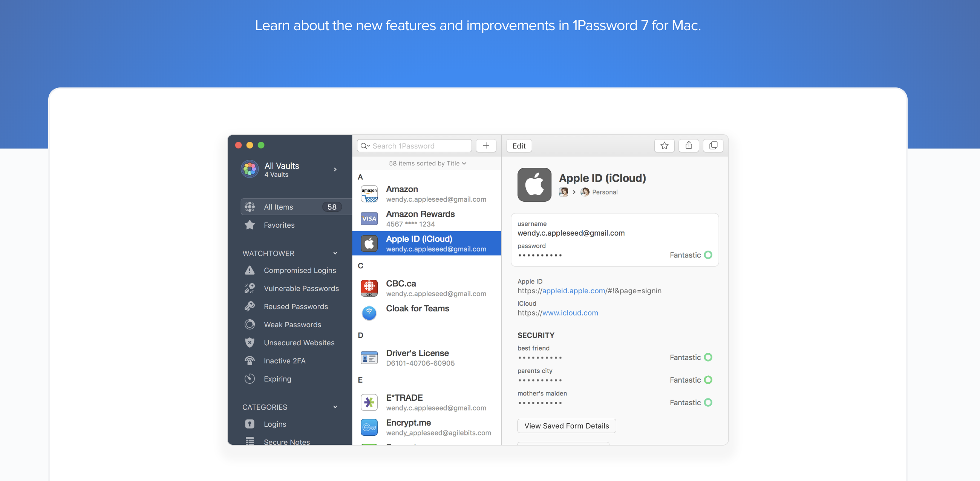Click the E*TRADE asterisk icon
This screenshot has height=481, width=980.
369,403
